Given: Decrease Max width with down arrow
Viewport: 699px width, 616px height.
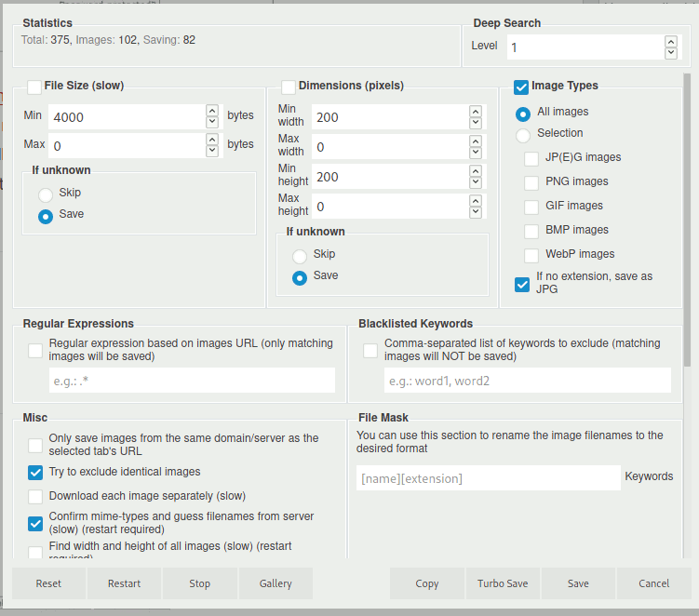Looking at the screenshot, I should (x=476, y=153).
